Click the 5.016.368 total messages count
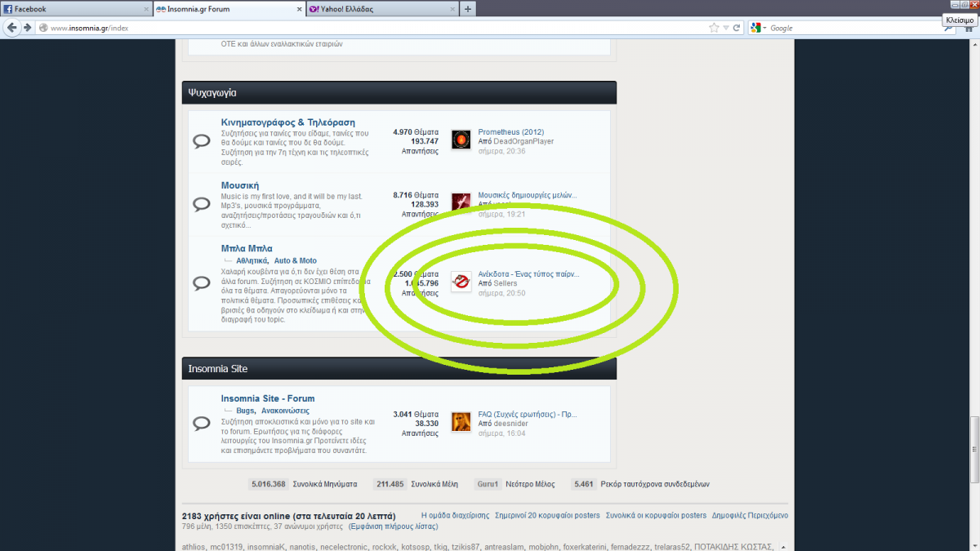 [268, 484]
